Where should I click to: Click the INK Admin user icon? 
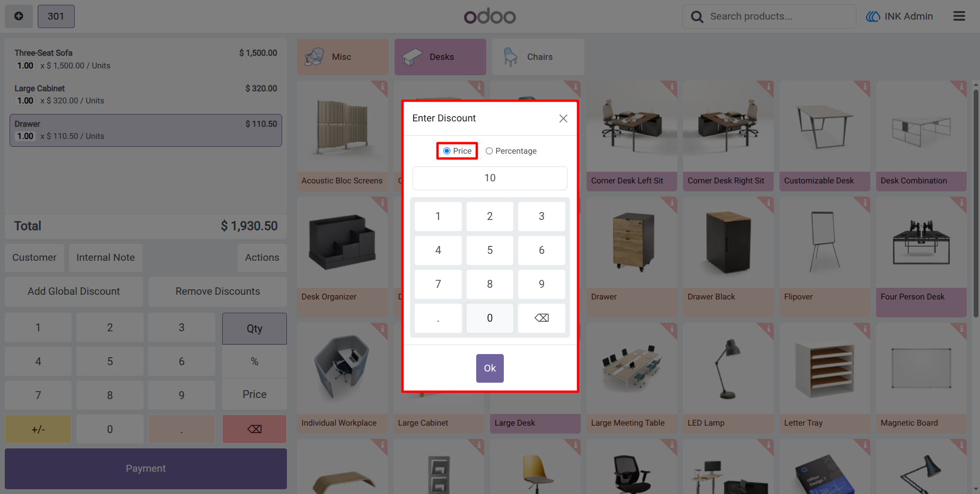click(x=873, y=16)
